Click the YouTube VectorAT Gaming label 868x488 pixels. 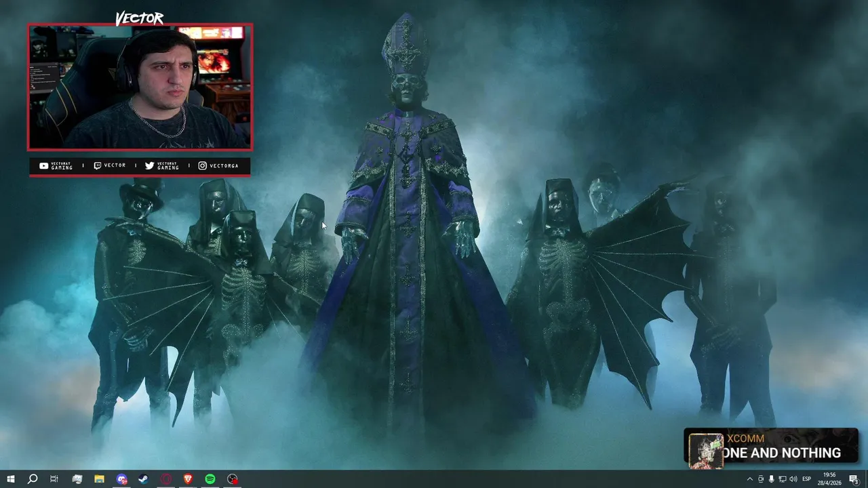click(x=56, y=165)
